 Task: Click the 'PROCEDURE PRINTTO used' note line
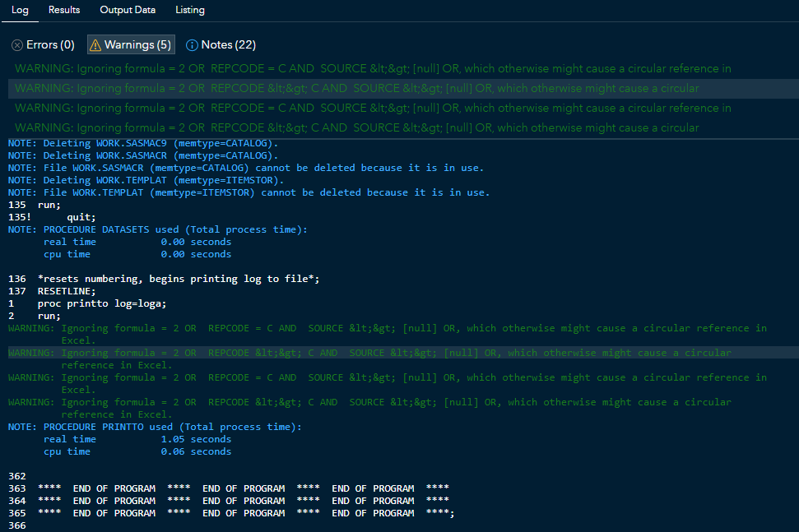click(x=155, y=427)
